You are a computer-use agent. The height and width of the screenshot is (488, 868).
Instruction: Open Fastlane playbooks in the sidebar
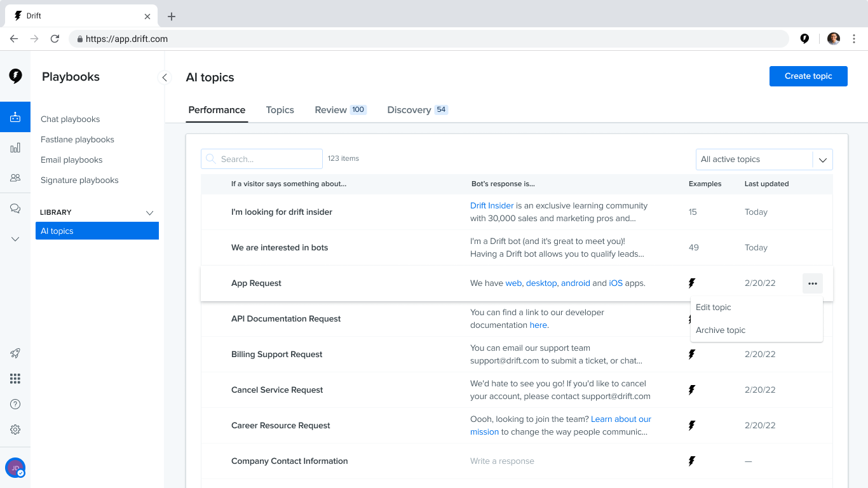(x=78, y=140)
